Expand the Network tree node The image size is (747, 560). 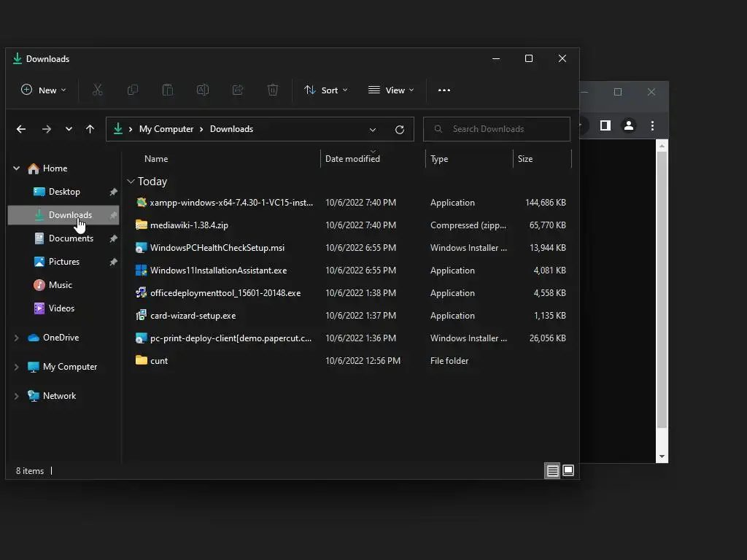point(17,396)
